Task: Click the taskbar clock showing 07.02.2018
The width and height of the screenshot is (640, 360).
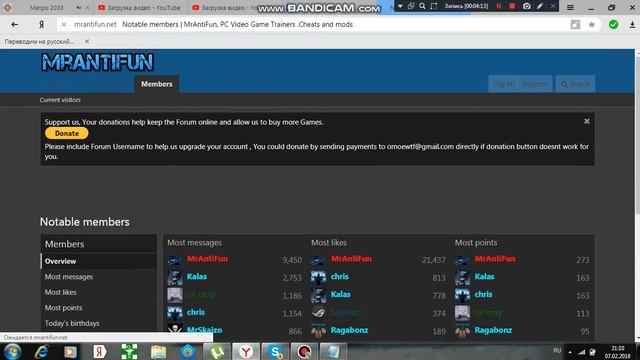Action: (x=618, y=352)
